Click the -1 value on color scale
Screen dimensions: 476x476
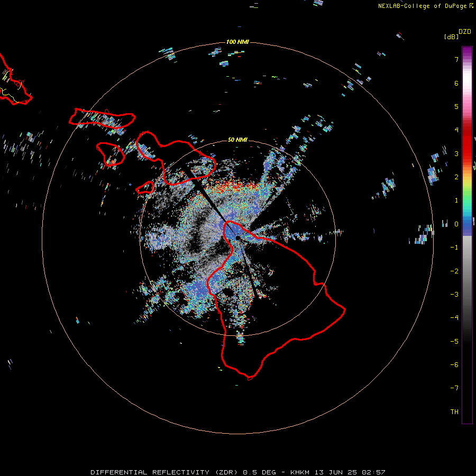454,248
